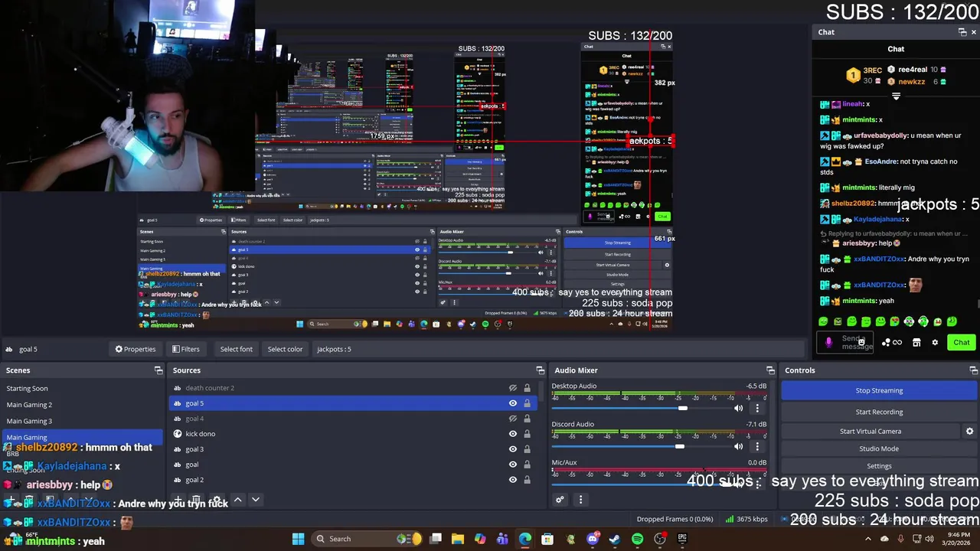
Task: Open Filters for the selected source
Action: [x=186, y=349]
